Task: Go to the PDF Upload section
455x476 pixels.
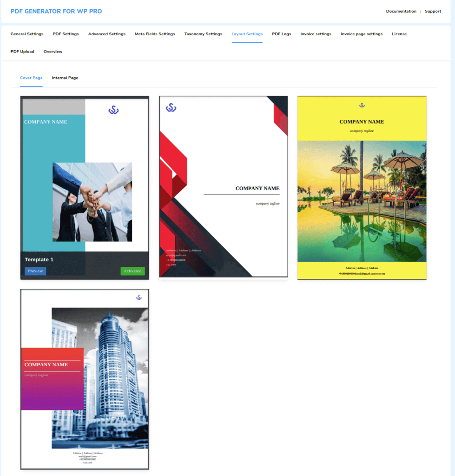Action: [22, 52]
